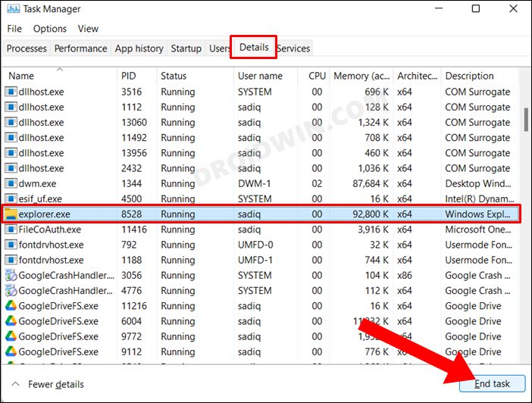Click the FileCoAuth.exe process icon

(11, 230)
